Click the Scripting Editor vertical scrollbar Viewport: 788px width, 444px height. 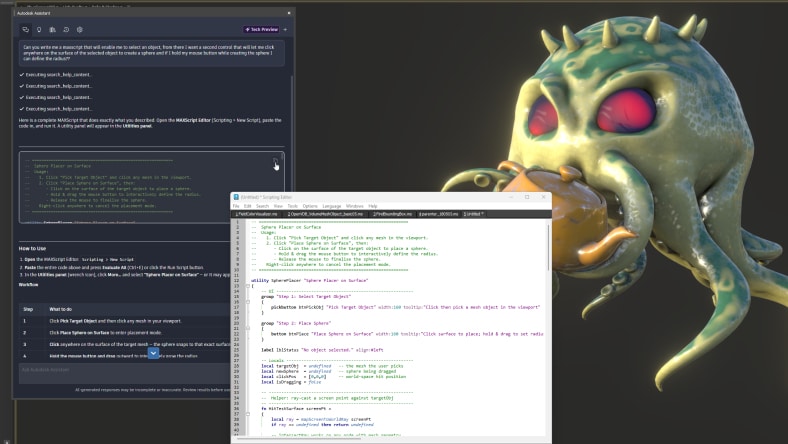click(x=548, y=246)
